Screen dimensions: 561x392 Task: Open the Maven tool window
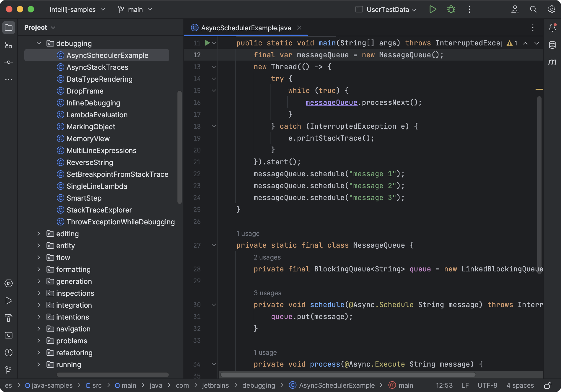coord(552,62)
